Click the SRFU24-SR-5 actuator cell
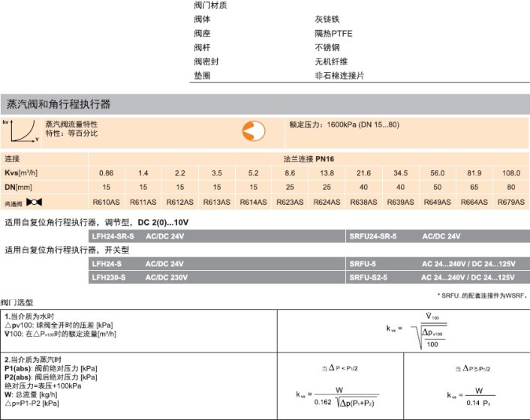Image resolution: width=530 pixels, height=420 pixels. click(x=373, y=236)
